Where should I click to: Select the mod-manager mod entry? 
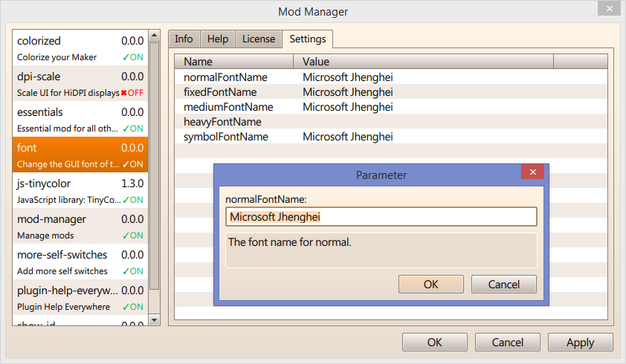click(x=80, y=226)
